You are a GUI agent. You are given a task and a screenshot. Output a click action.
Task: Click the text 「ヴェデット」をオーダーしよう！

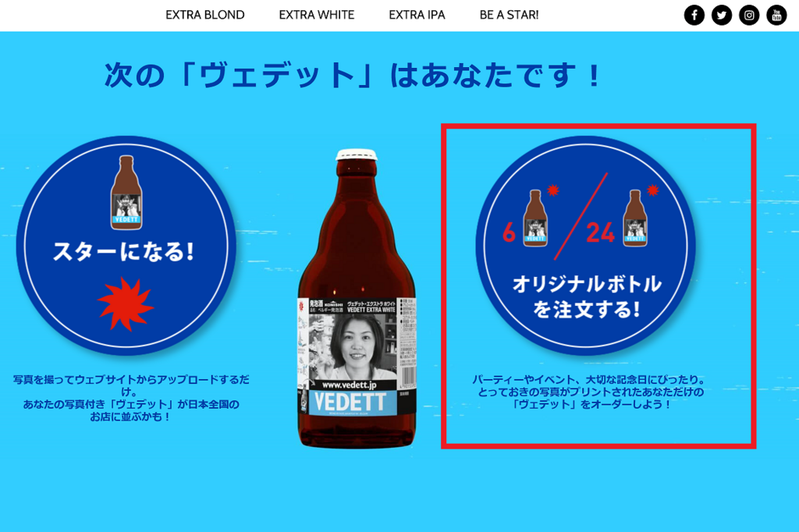coord(591,404)
